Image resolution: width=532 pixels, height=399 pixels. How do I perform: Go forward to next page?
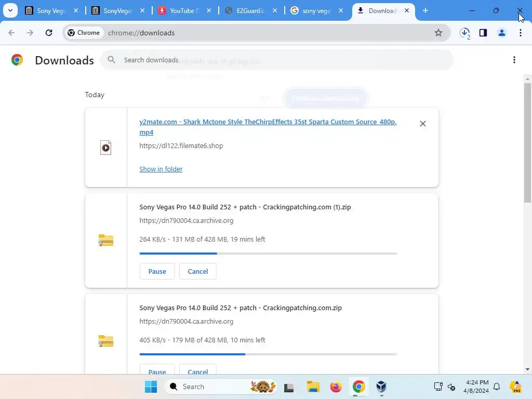[30, 33]
